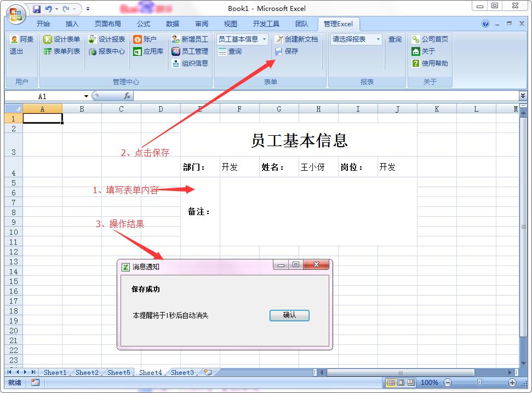Undo using the quick access toolbar
Image resolution: width=532 pixels, height=393 pixels.
point(49,9)
